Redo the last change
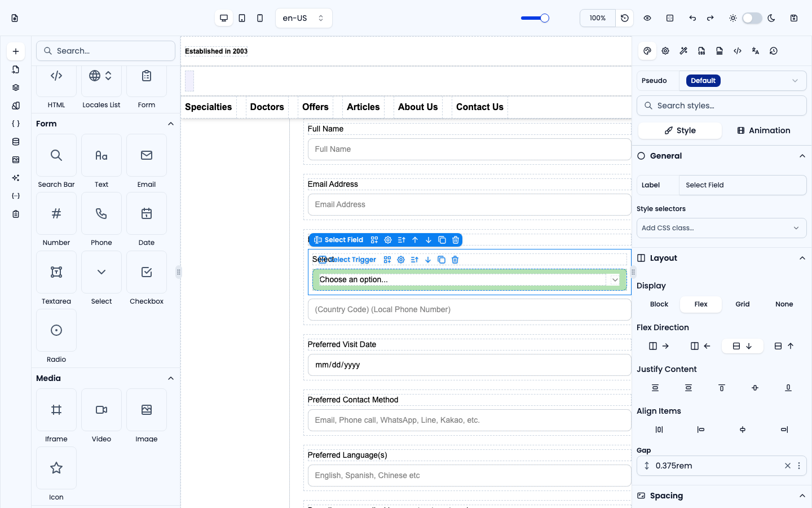 tap(710, 18)
